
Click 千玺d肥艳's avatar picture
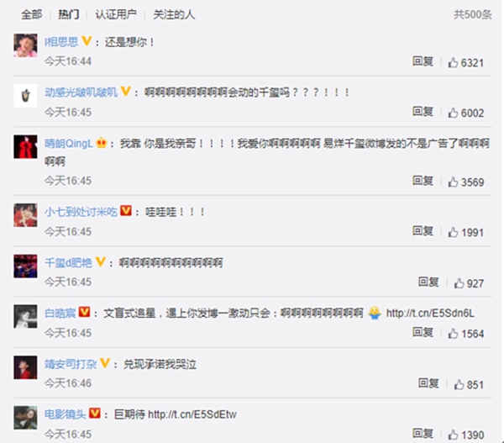coord(25,266)
